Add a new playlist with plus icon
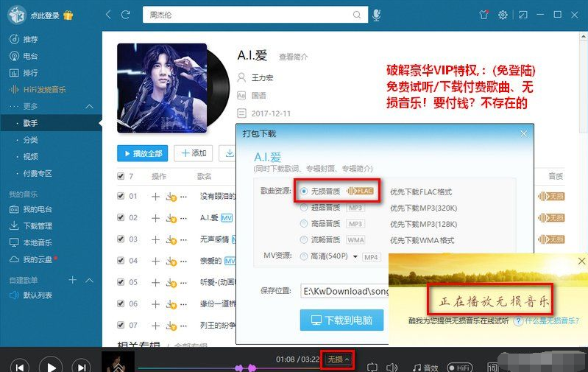Image resolution: width=588 pixels, height=372 pixels. (x=72, y=280)
